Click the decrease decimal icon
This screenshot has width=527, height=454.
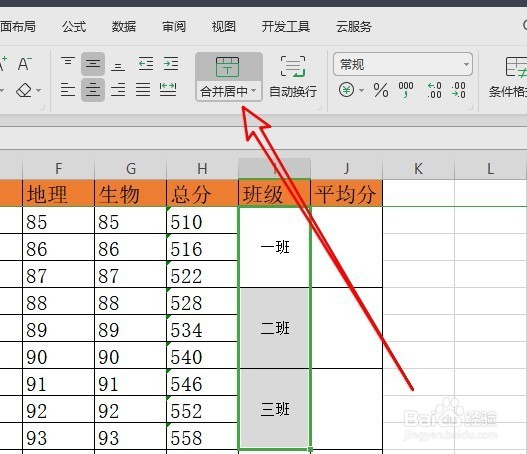tap(459, 90)
